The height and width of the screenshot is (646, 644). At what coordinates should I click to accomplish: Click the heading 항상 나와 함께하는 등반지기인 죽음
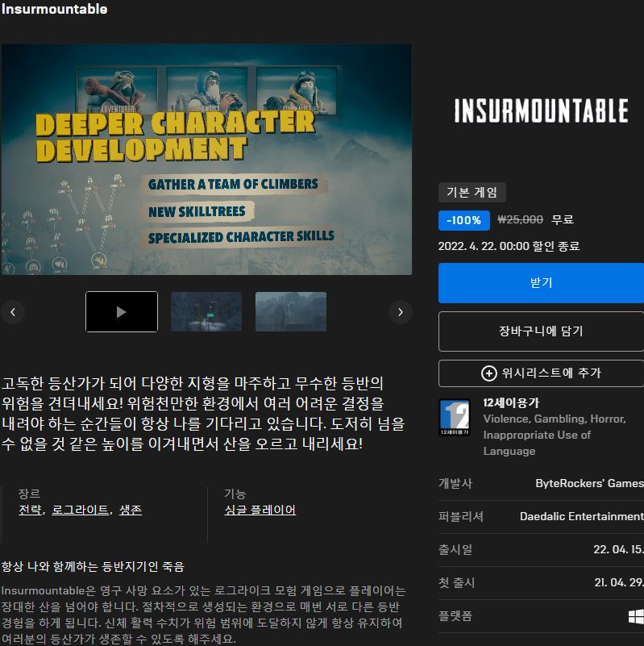[x=93, y=567]
